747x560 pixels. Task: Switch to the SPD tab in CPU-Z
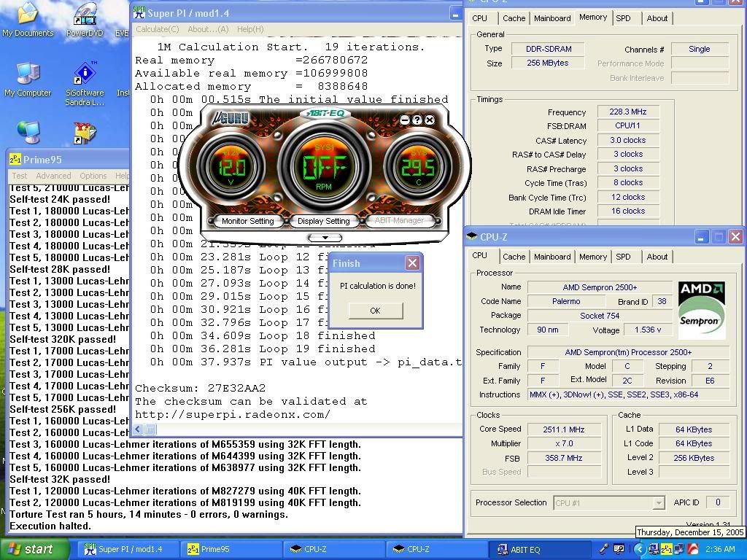point(624,256)
